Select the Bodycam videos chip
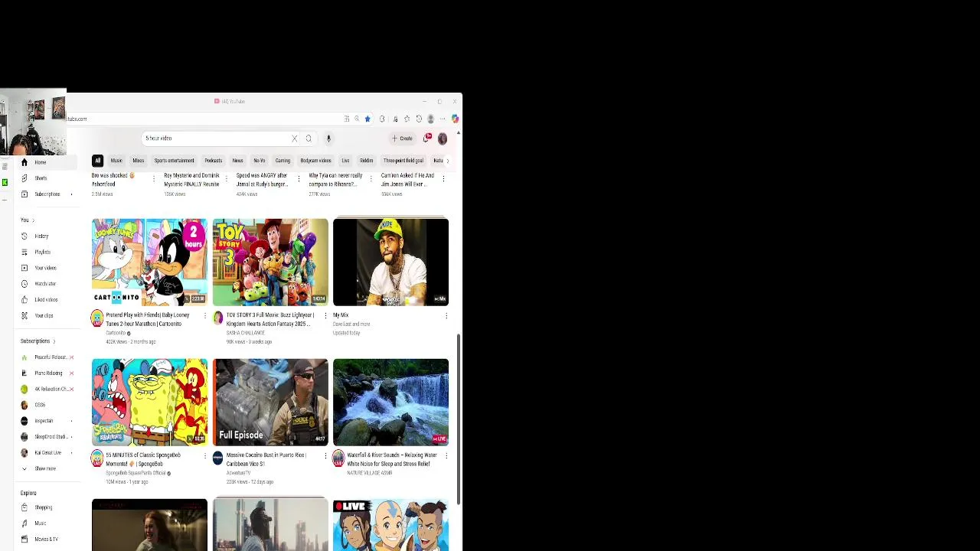The height and width of the screenshot is (551, 980). tap(315, 161)
